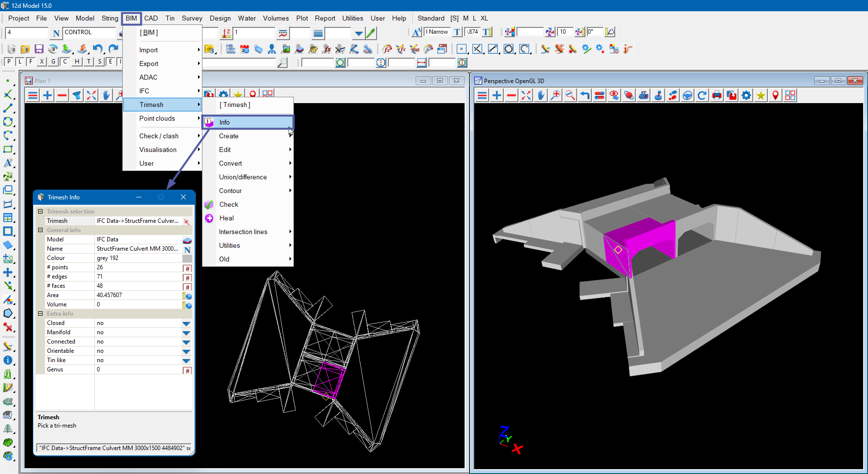The height and width of the screenshot is (474, 868).
Task: Collapse the General info section
Action: click(x=41, y=230)
